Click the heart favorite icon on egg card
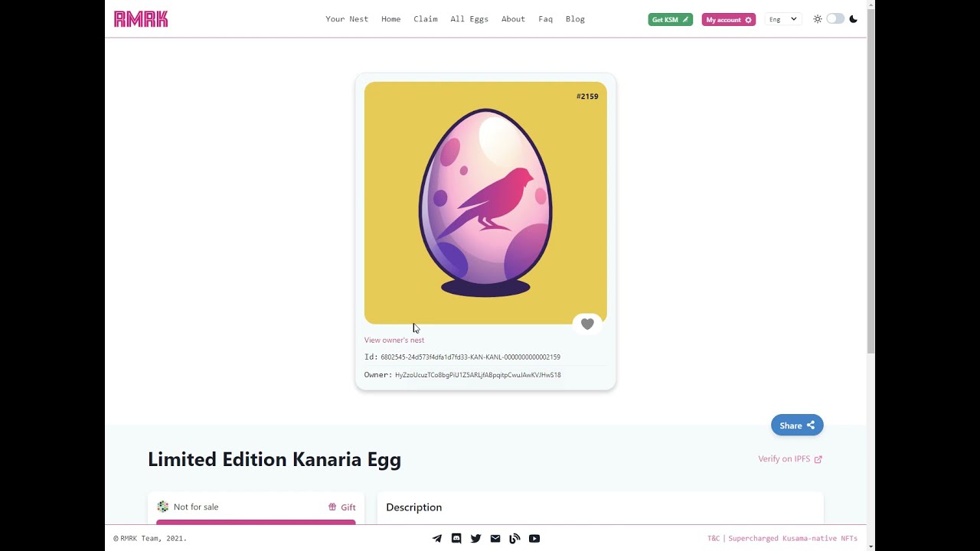The height and width of the screenshot is (551, 980). coord(587,324)
